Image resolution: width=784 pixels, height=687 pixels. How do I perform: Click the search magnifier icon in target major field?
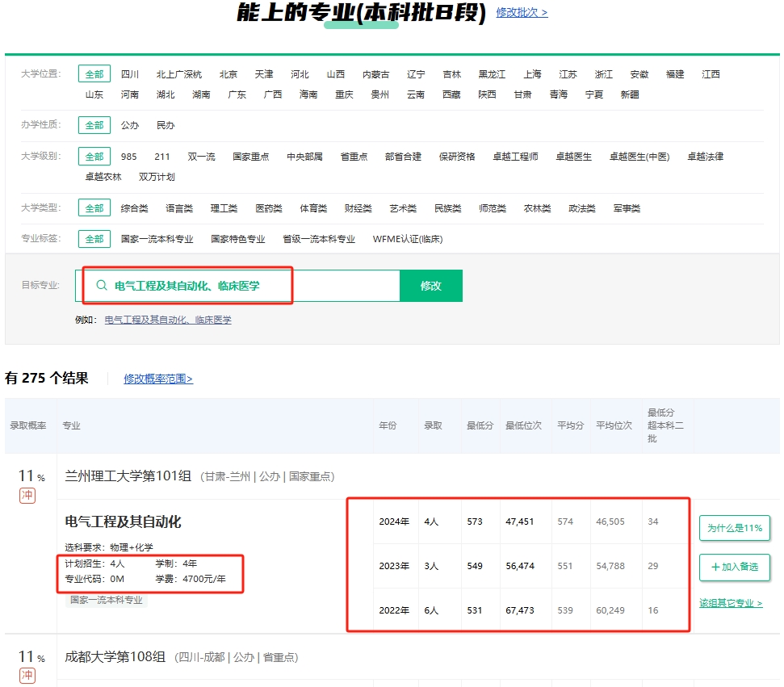coord(102,286)
